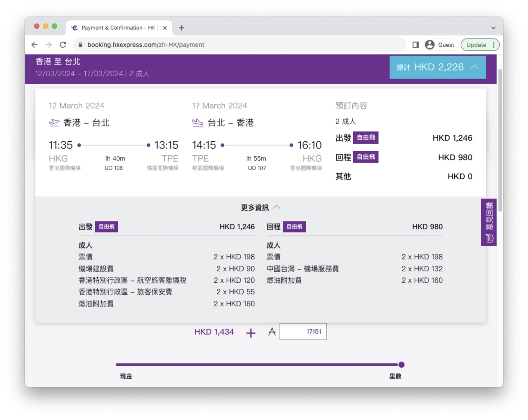Open the feedback side tab
The height and width of the screenshot is (420, 528).
(x=489, y=222)
